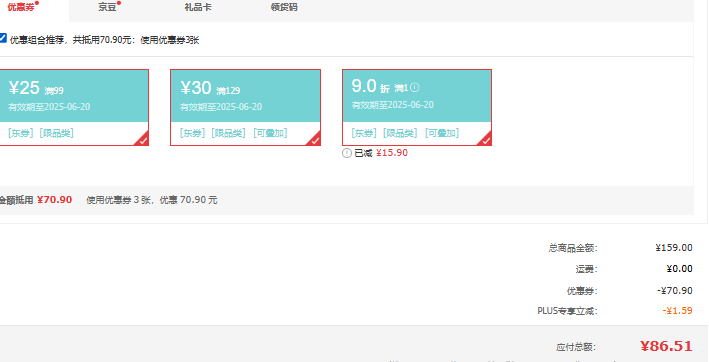This screenshot has width=709, height=362.
Task: Click the checkmark corner on ¥25 coupon
Action: click(143, 140)
